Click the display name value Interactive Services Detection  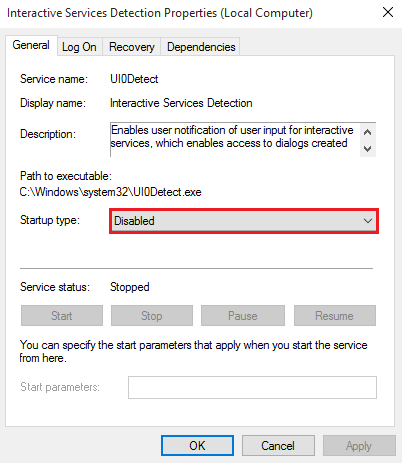(x=181, y=103)
